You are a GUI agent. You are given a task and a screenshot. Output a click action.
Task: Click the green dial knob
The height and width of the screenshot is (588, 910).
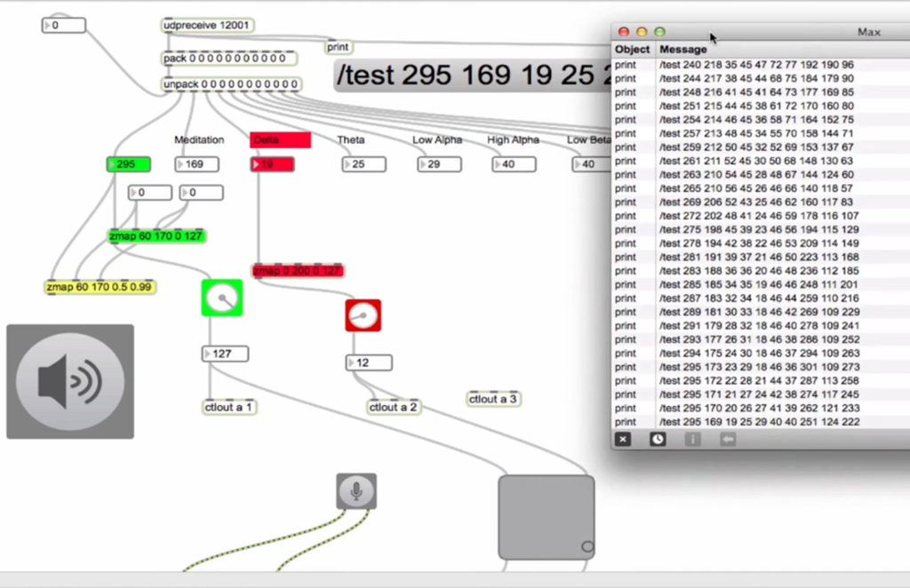tap(221, 298)
